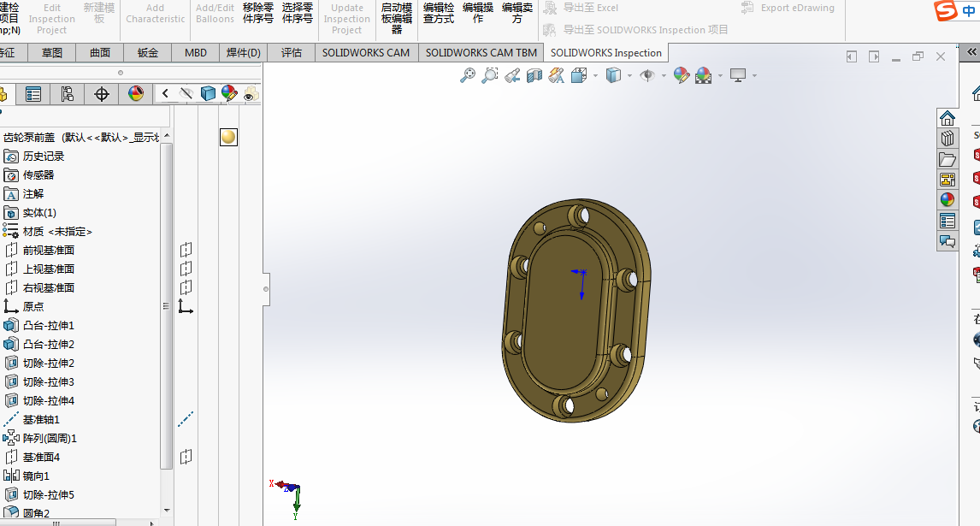Collapse the display pane with left chevron
Screen dimensions: 980x526
(165, 94)
